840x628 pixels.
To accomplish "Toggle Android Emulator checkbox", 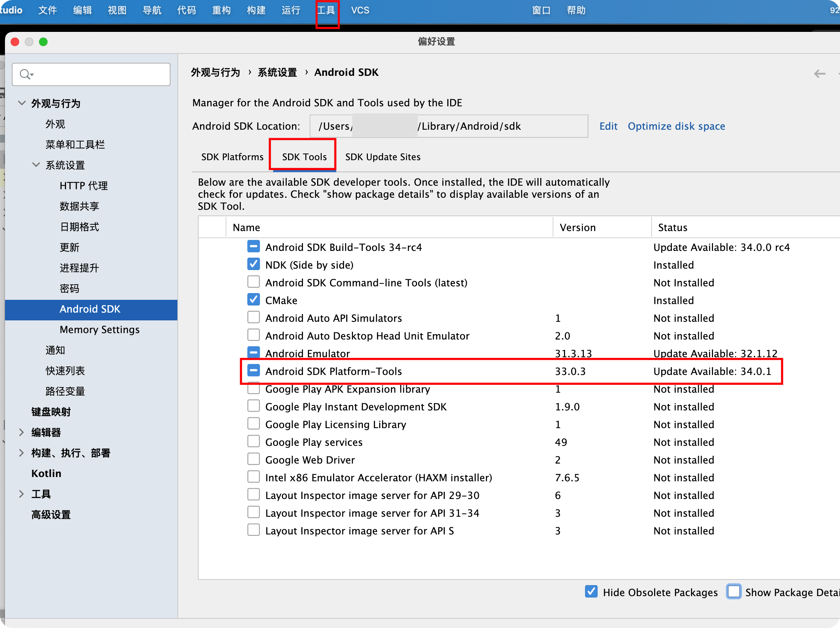I will coord(253,353).
